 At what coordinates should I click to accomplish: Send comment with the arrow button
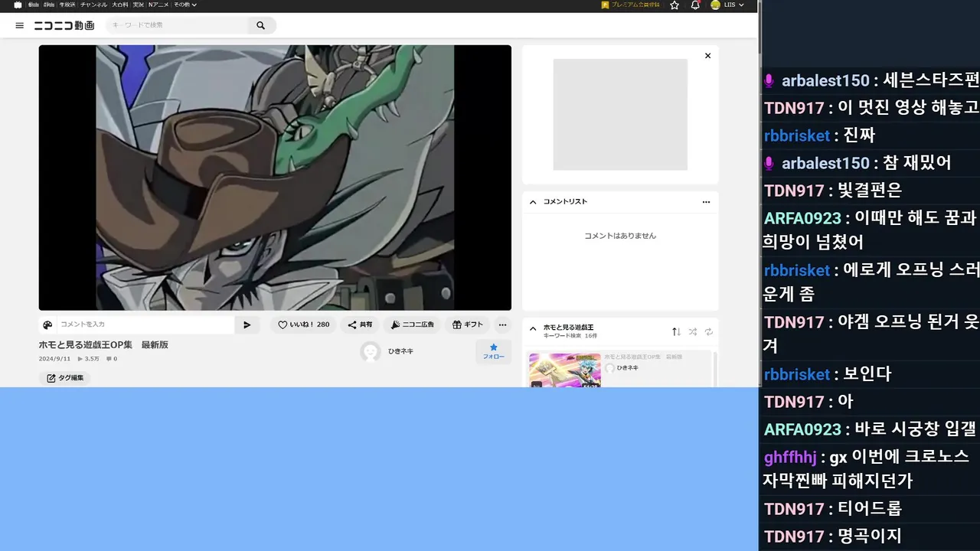(x=247, y=324)
